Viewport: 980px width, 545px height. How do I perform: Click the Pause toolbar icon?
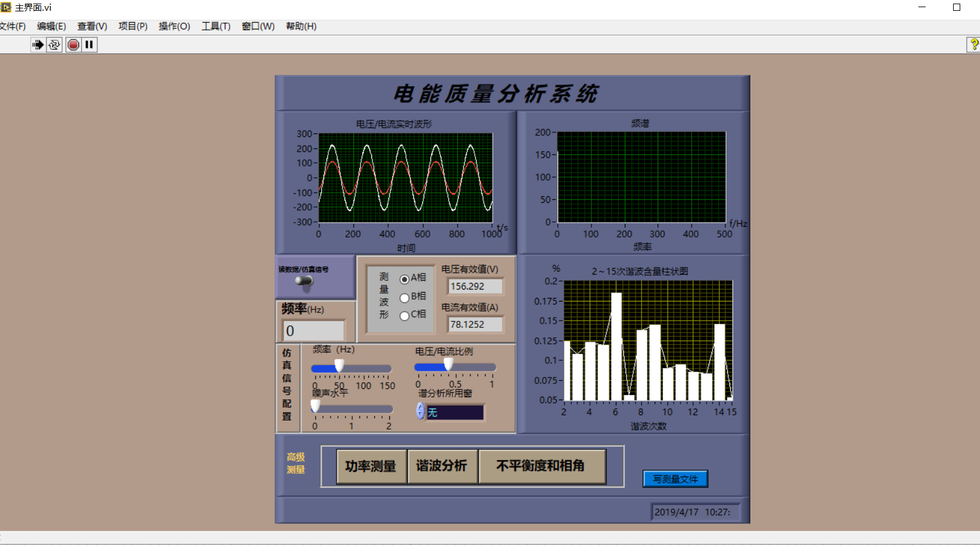89,45
